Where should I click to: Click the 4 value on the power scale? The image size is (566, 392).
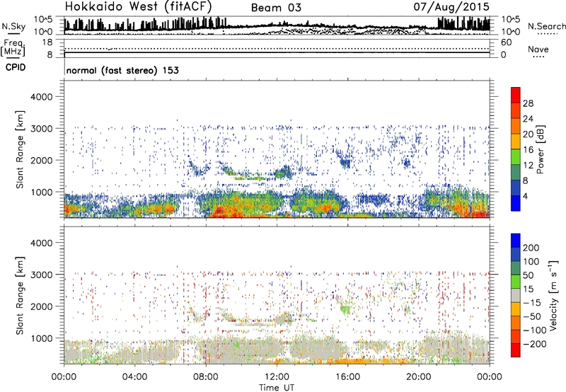(x=525, y=196)
